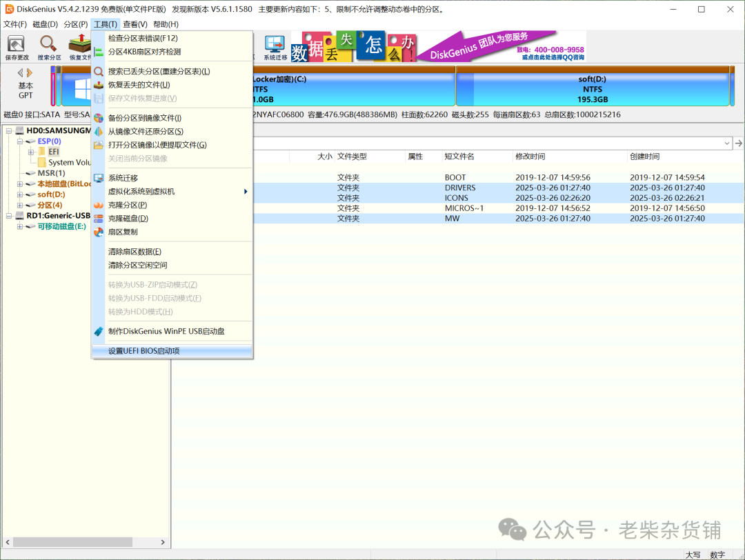Open the 磁盘(D) menu
745x560 pixels.
tap(45, 24)
